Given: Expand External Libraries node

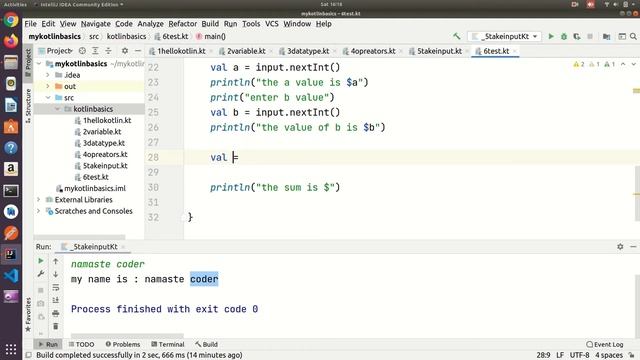Looking at the screenshot, I should pos(39,200).
